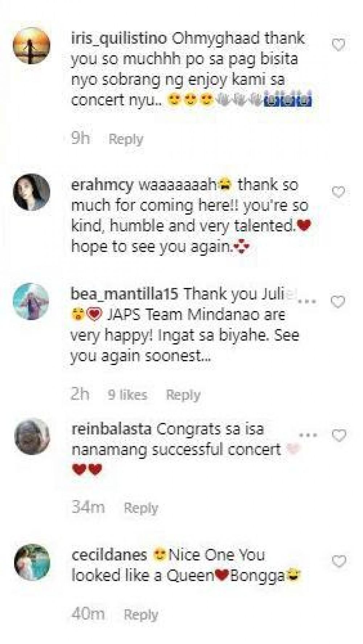Screen dimensions: 363x644
Task: Like reinbalasta's comment with the heart icon
Action: (x=339, y=435)
